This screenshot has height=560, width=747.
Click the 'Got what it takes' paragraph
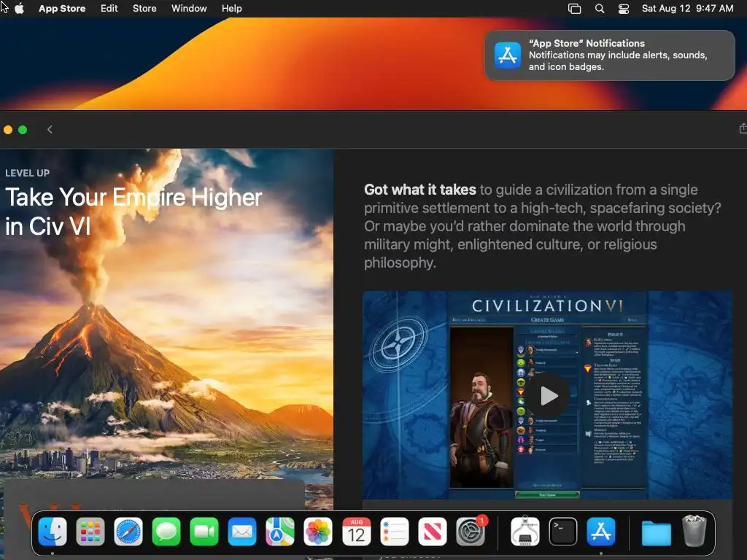(x=543, y=226)
